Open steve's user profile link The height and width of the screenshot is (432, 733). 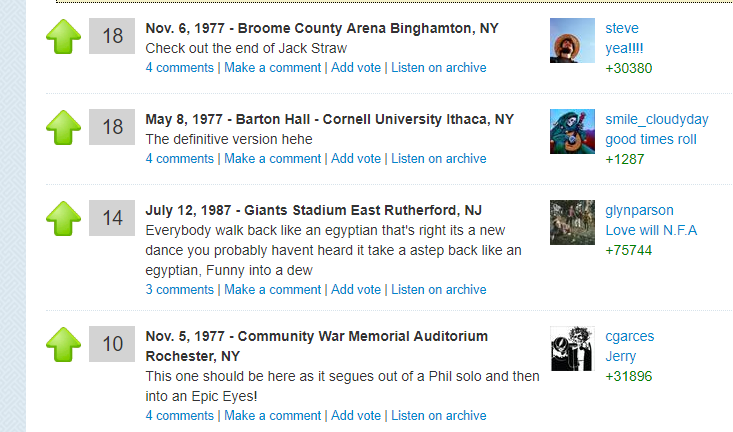point(622,28)
